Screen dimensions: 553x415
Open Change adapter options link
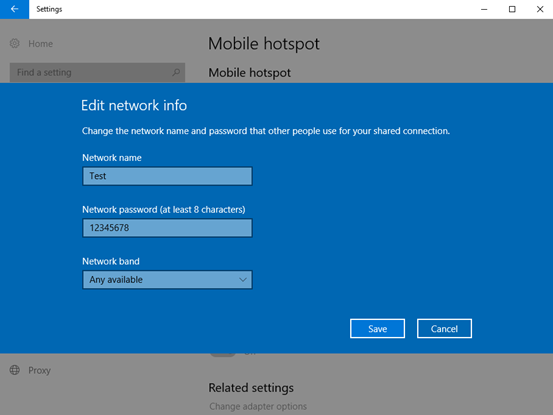coord(258,407)
